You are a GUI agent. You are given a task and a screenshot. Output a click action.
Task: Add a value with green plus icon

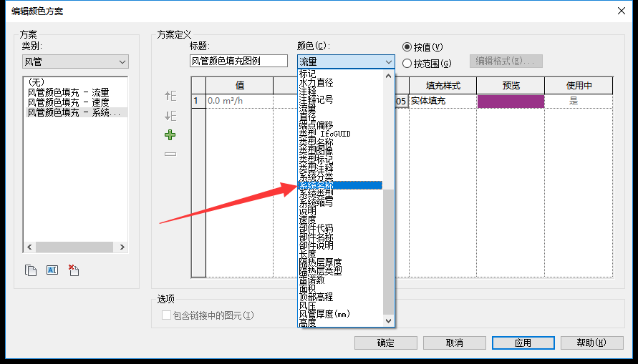170,135
